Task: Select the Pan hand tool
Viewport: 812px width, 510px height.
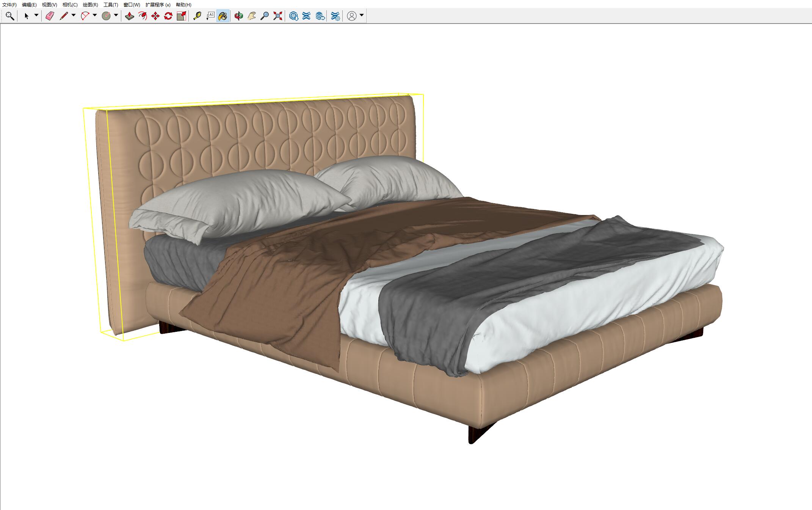Action: 252,16
